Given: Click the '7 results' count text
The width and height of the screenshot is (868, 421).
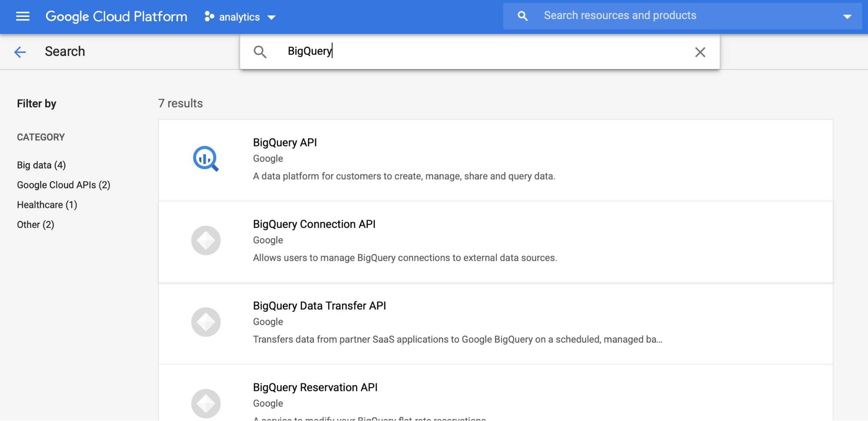Looking at the screenshot, I should pos(181,103).
